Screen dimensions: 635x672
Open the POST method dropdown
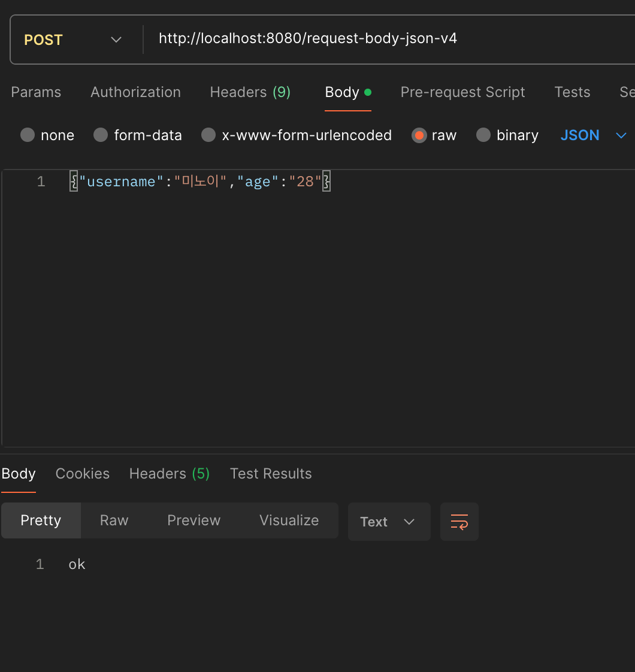click(72, 40)
